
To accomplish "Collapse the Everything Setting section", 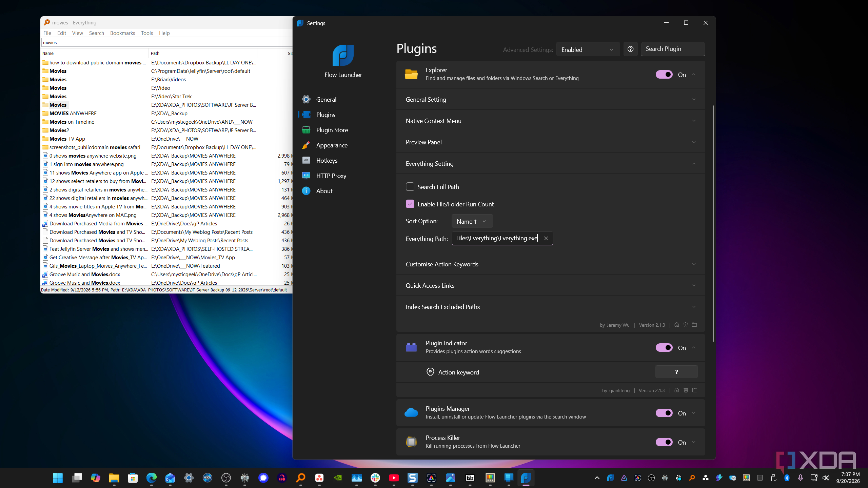I will [x=551, y=163].
